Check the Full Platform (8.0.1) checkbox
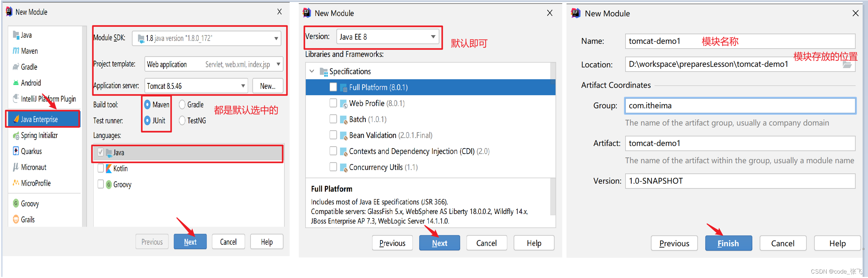The width and height of the screenshot is (868, 278). [333, 87]
